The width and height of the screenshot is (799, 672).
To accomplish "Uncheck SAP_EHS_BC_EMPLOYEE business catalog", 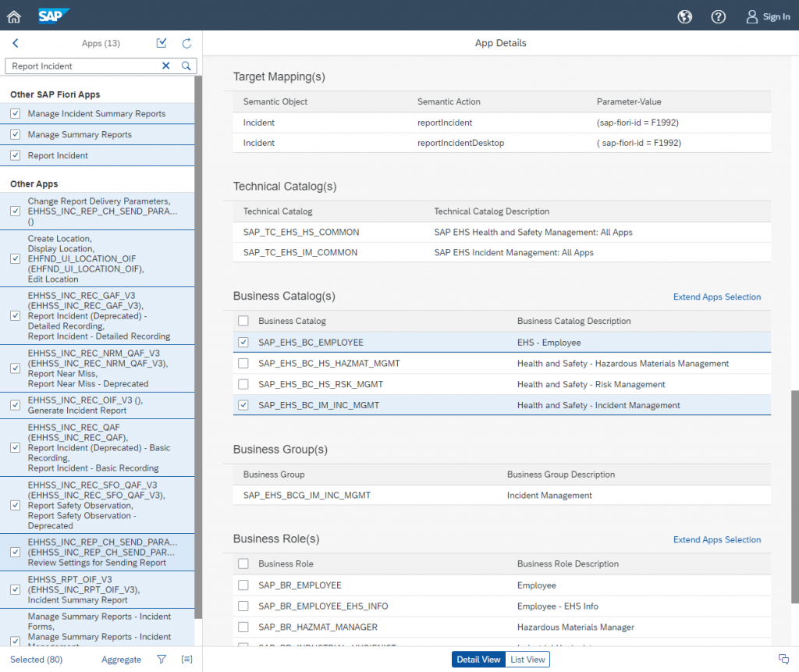I will [243, 342].
